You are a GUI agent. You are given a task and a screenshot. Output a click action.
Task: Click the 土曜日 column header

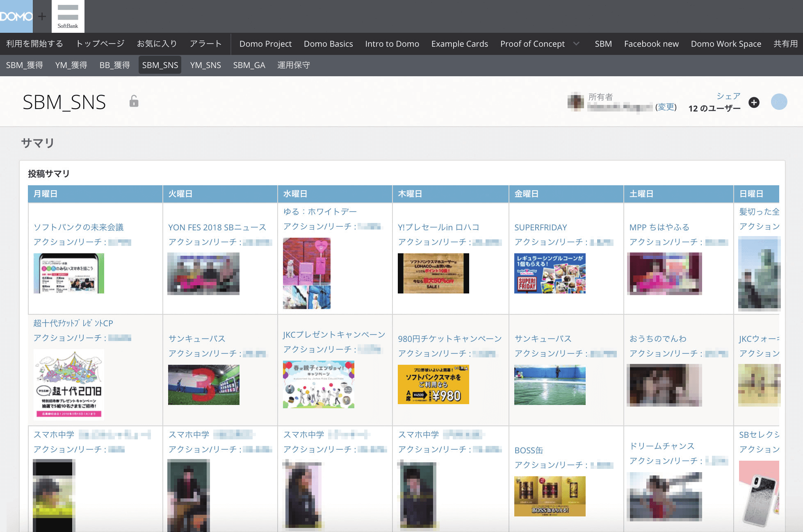coord(679,194)
